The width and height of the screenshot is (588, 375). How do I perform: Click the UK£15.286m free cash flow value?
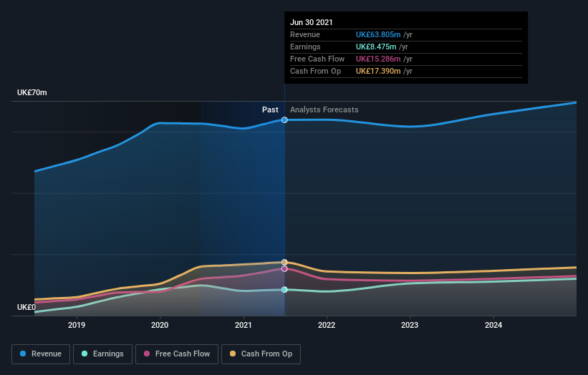pyautogui.click(x=378, y=59)
